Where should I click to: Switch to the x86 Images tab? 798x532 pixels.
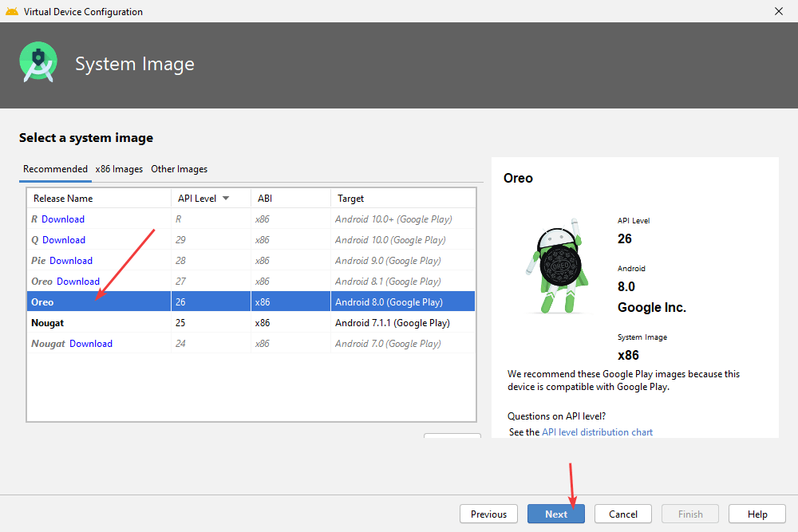click(x=119, y=169)
